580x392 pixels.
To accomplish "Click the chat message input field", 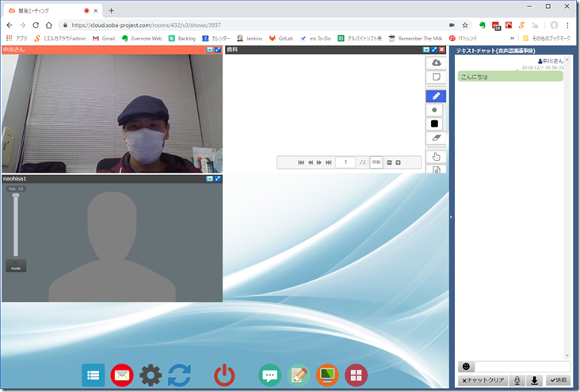I will (522, 367).
